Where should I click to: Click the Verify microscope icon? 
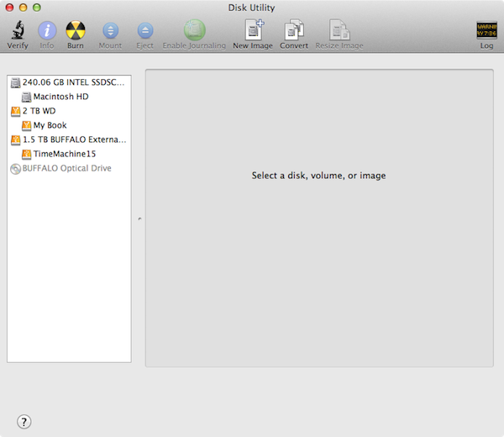click(x=18, y=30)
